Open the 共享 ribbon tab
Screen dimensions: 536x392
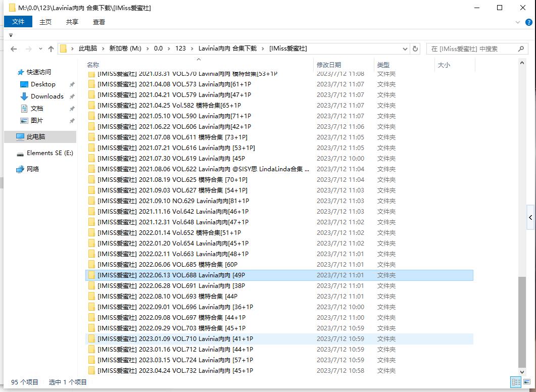pos(72,22)
